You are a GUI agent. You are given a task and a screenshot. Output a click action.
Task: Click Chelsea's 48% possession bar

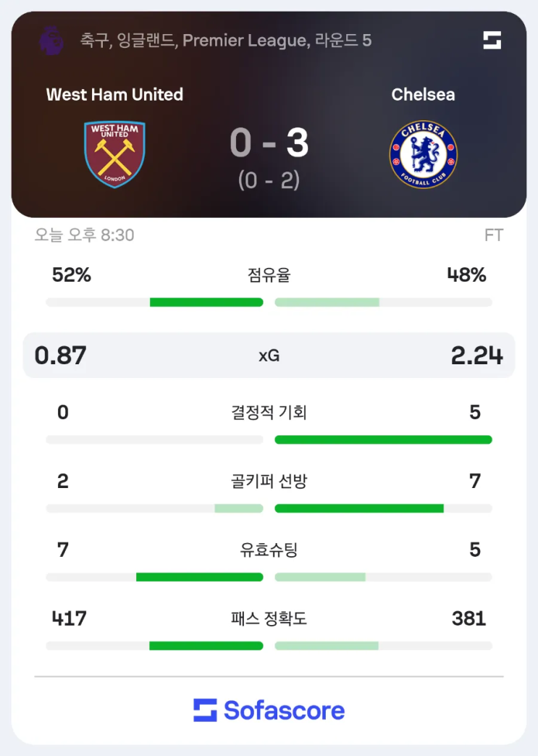click(x=327, y=302)
